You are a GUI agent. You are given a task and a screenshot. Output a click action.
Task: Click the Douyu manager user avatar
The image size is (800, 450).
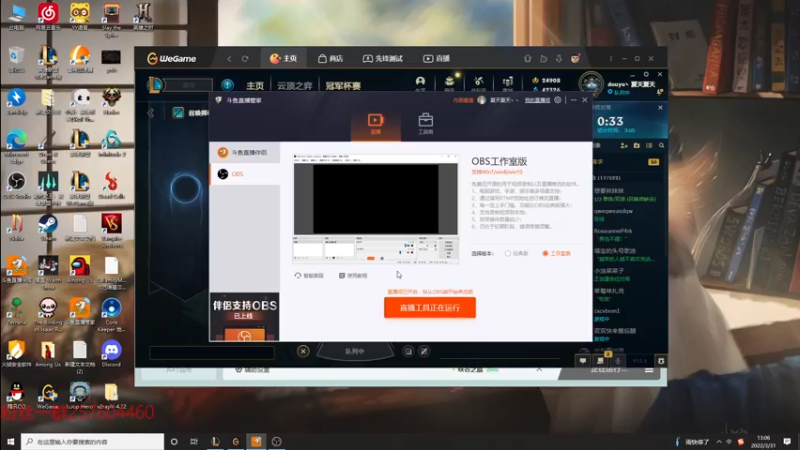(481, 100)
